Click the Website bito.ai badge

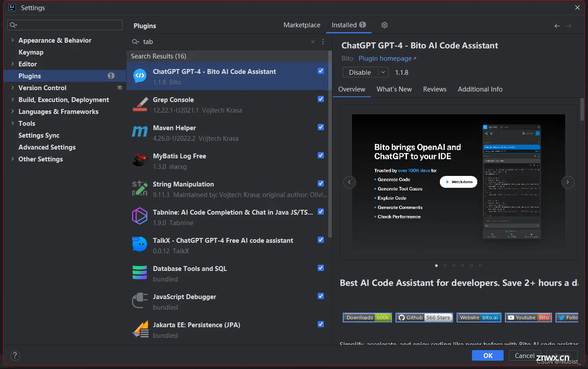pos(479,318)
